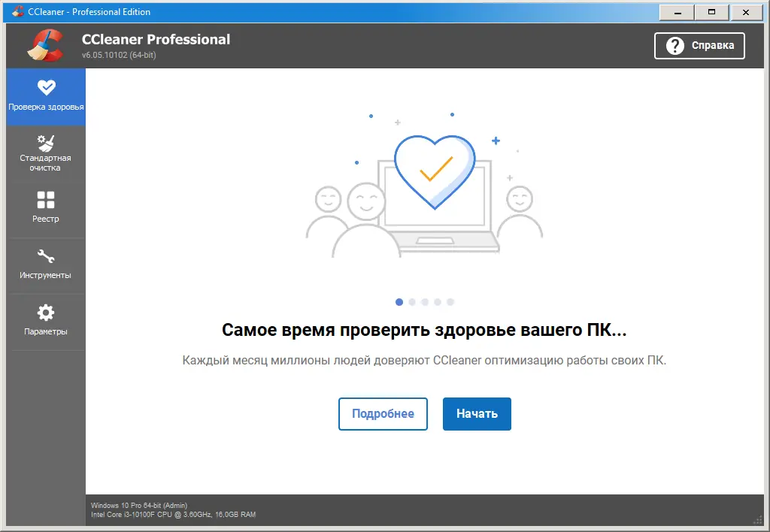
Task: Open Реестр via the grid icon
Action: (46, 201)
